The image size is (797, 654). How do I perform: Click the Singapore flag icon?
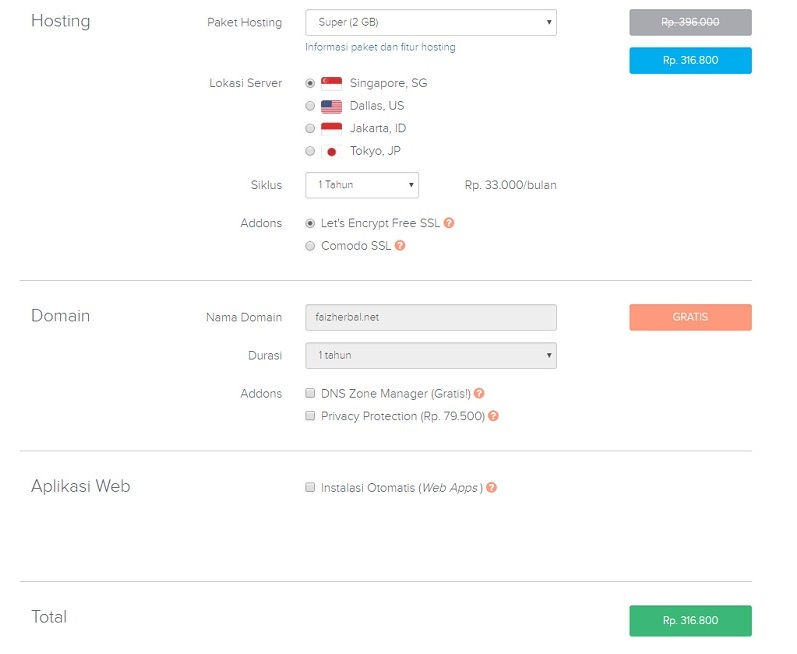pyautogui.click(x=331, y=83)
